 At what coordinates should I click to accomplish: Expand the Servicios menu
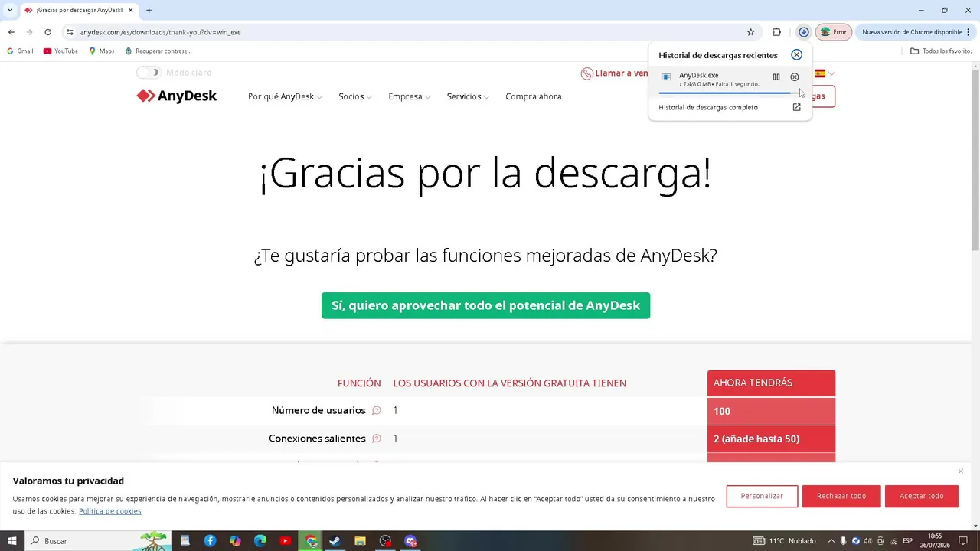[468, 97]
